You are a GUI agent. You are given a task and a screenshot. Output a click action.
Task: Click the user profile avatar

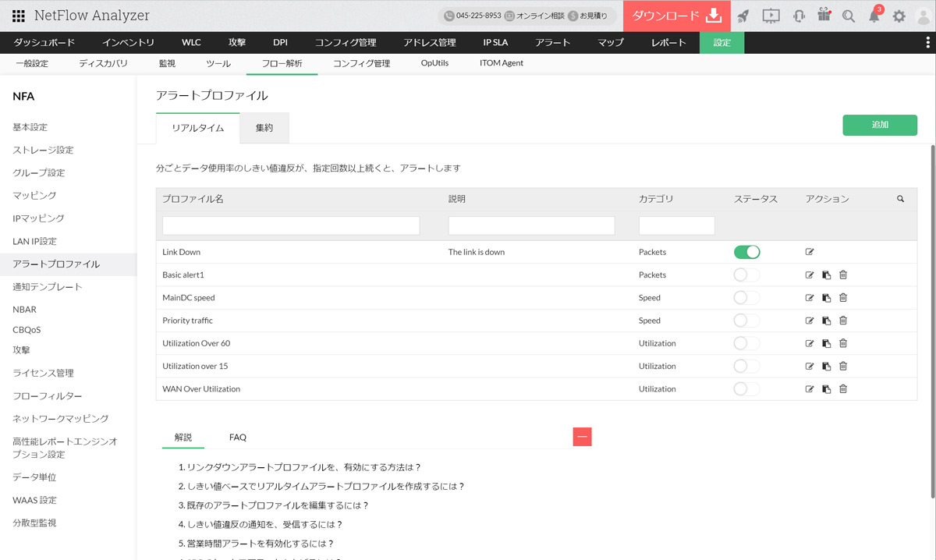(x=925, y=16)
